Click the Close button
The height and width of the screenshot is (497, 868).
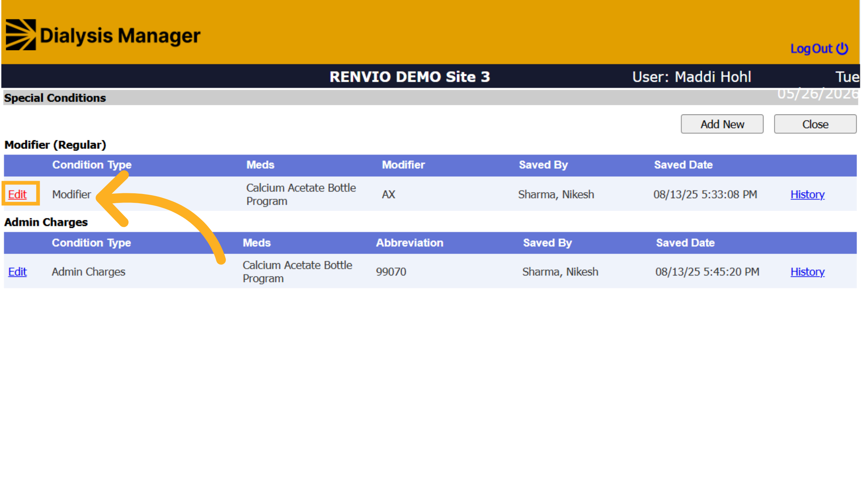click(815, 124)
